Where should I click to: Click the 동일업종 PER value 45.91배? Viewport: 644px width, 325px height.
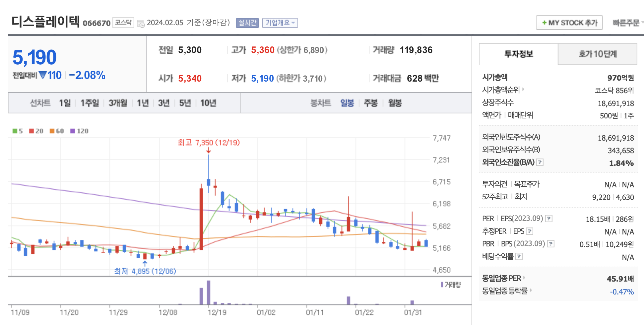620,279
